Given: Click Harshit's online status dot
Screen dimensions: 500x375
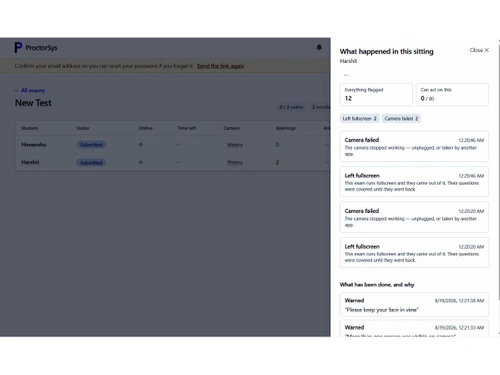Looking at the screenshot, I should pos(141,162).
